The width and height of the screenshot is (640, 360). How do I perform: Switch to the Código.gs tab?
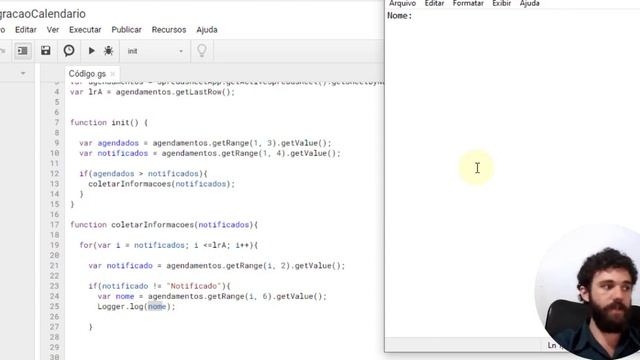tap(87, 74)
